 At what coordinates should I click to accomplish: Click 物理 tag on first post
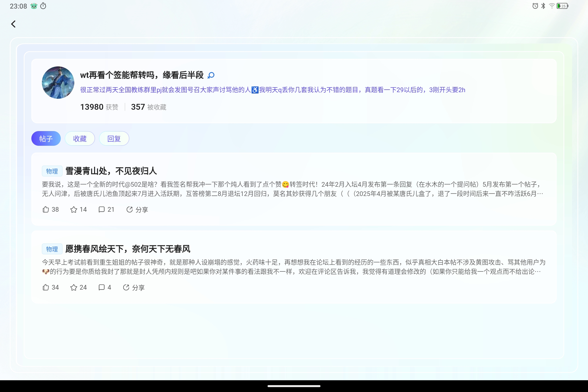pyautogui.click(x=52, y=171)
